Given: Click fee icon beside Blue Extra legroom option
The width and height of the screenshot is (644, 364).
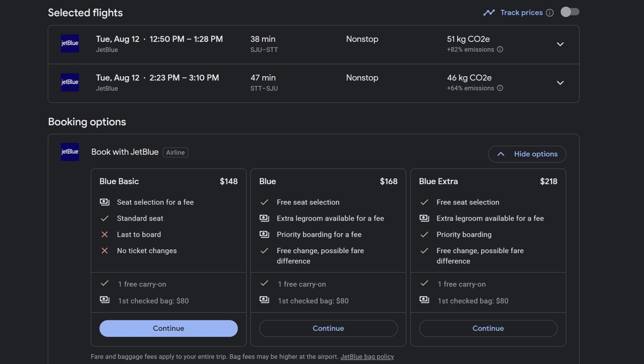Looking at the screenshot, I should click(424, 218).
